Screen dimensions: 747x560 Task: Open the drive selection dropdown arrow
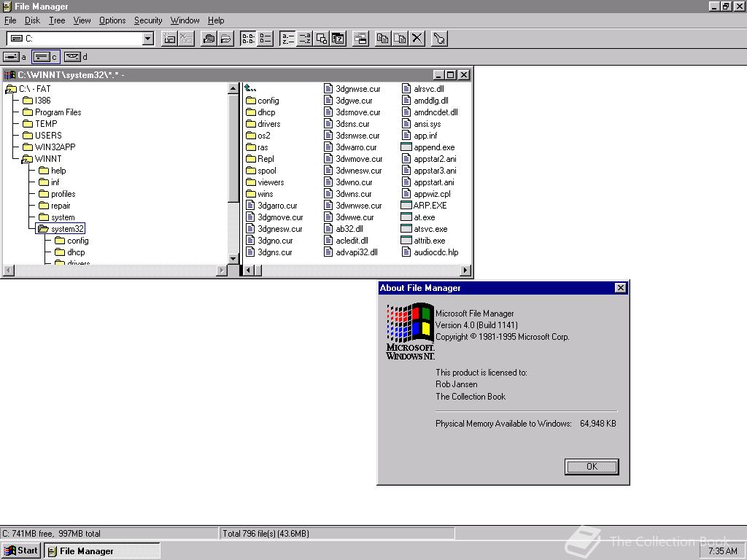[x=148, y=39]
